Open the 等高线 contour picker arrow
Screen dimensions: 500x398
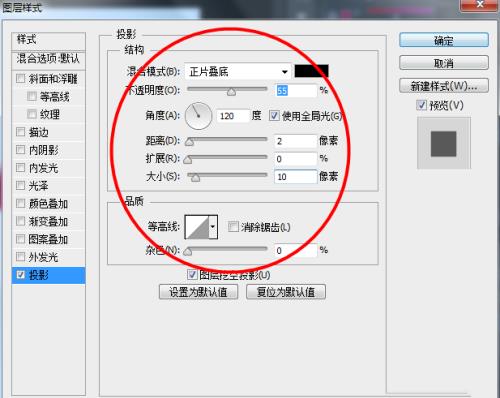tap(213, 227)
